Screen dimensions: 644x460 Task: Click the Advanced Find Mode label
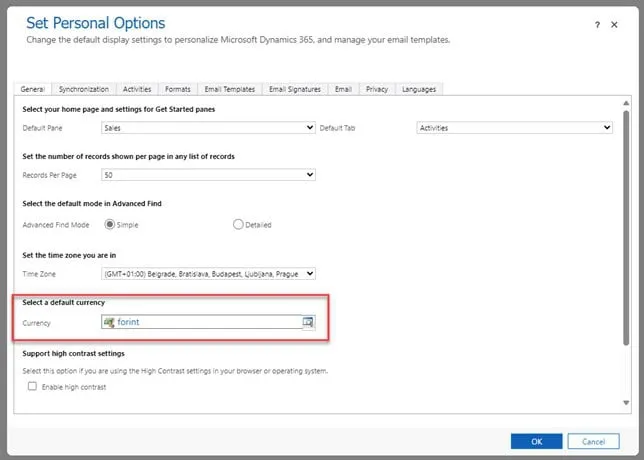(x=56, y=225)
